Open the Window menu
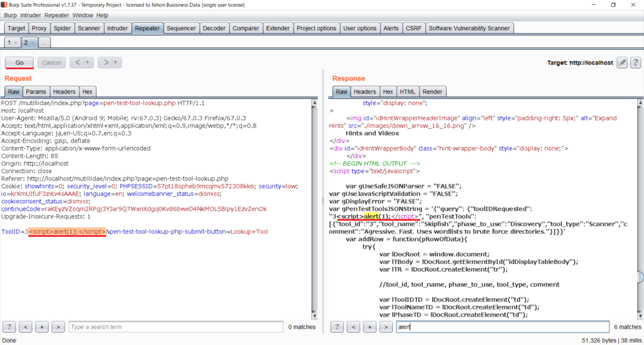Image resolution: width=644 pixels, height=345 pixels. tap(83, 16)
